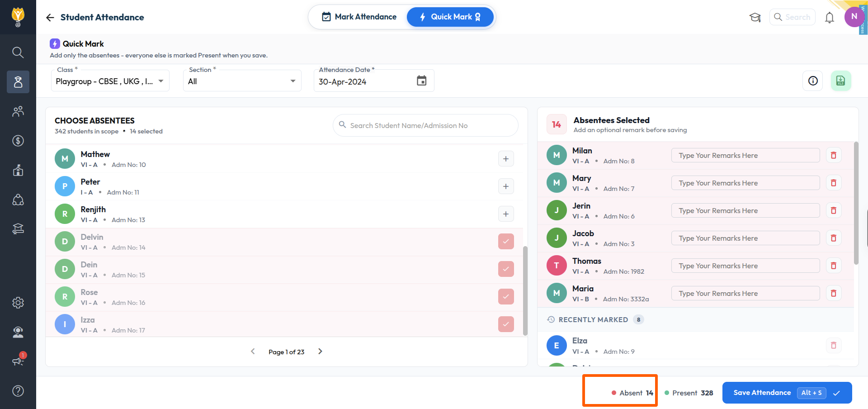Click the remarks field for Maria

(x=745, y=293)
